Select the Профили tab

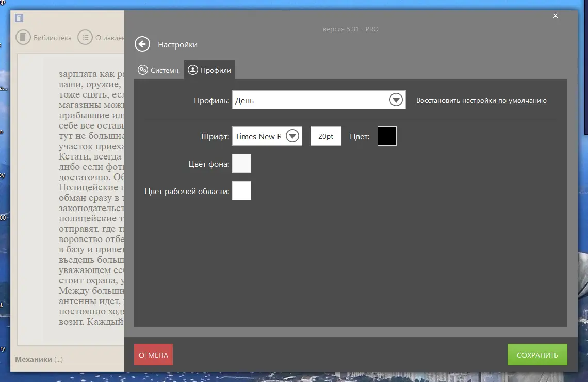[209, 70]
